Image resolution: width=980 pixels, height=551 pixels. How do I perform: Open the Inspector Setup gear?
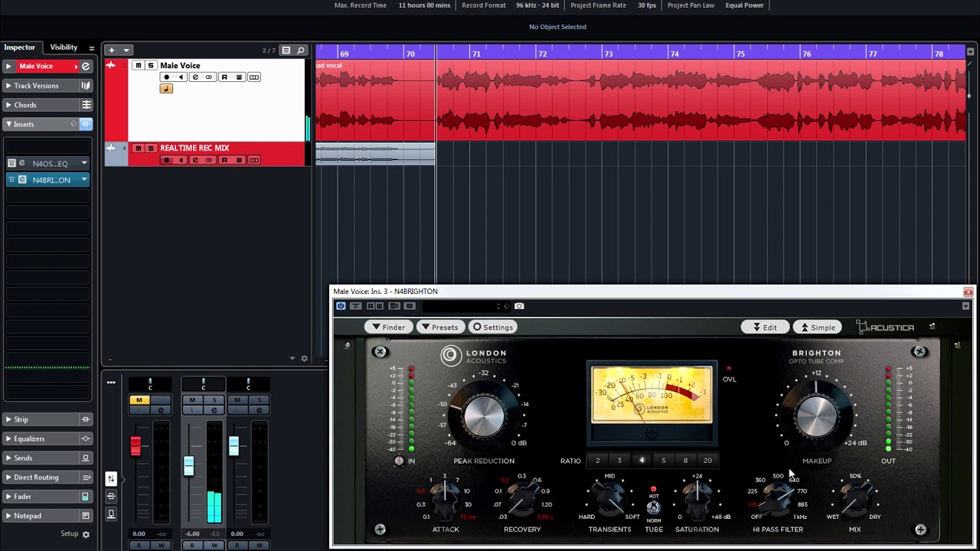86,534
